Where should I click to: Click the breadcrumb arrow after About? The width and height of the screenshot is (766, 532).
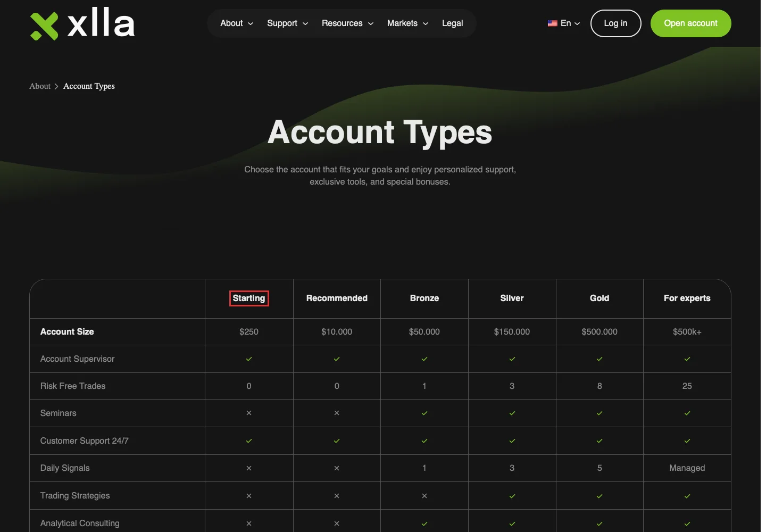coord(56,86)
